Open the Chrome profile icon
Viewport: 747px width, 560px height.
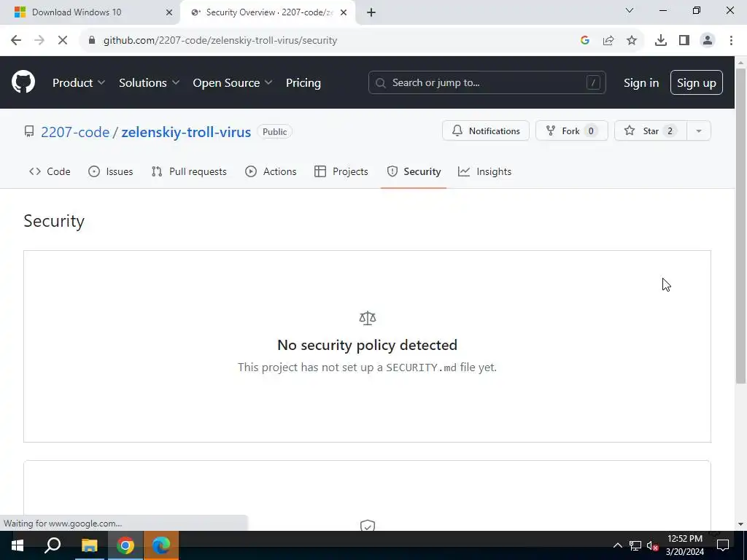708,41
